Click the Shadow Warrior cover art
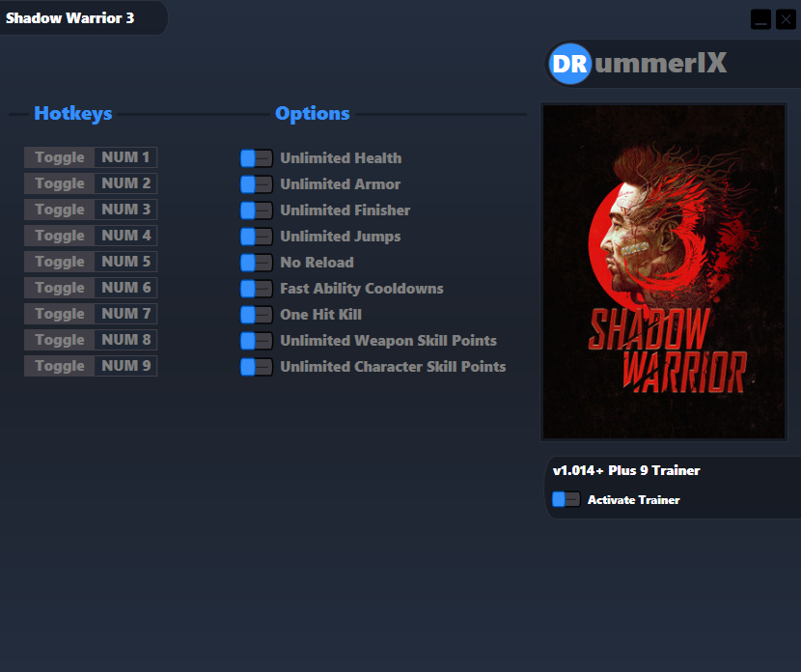Image resolution: width=801 pixels, height=672 pixels. pyautogui.click(x=664, y=272)
